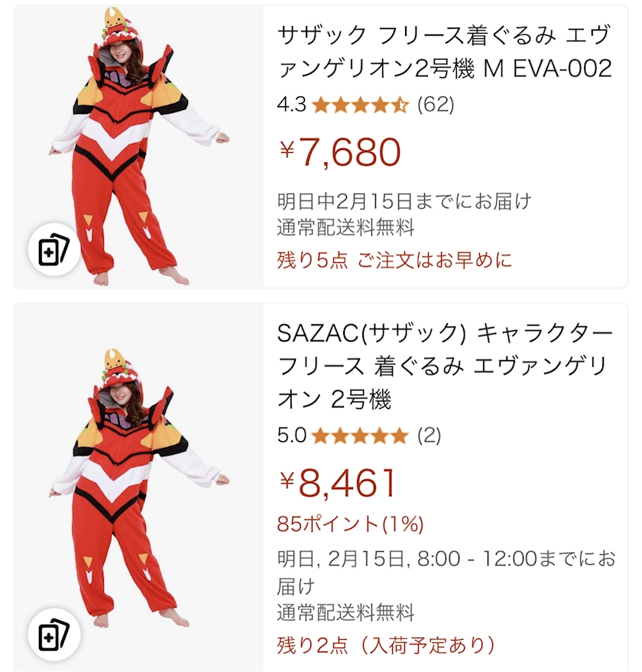Click the '明日中2月15日までにお届け' delivery line
Viewport: 642px width, 672px height.
tap(404, 201)
